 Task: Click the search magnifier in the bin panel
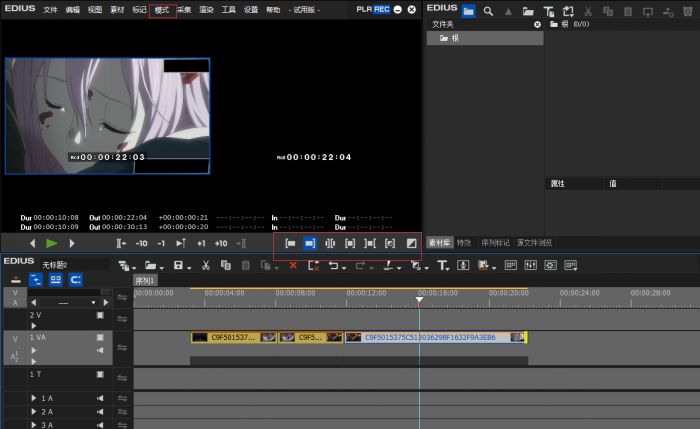coord(489,11)
